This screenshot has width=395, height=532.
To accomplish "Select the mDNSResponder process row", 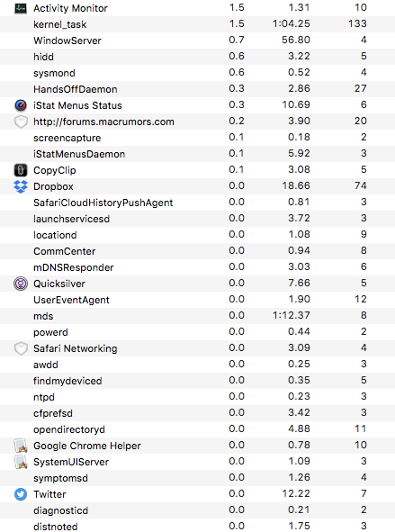I will (x=197, y=267).
